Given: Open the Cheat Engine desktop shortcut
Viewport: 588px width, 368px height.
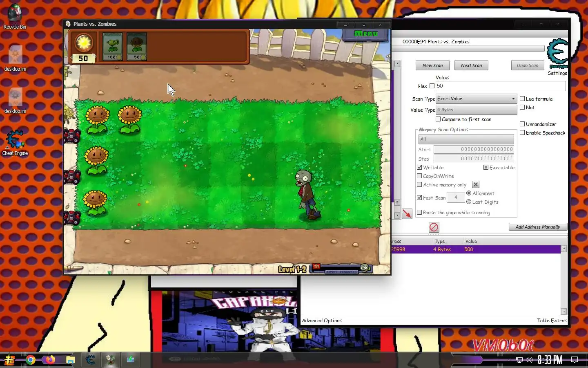Looking at the screenshot, I should click(x=15, y=143).
